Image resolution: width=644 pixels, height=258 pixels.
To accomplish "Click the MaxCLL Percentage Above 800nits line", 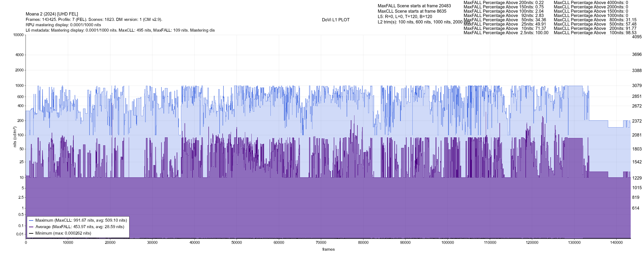I will 595,20.
